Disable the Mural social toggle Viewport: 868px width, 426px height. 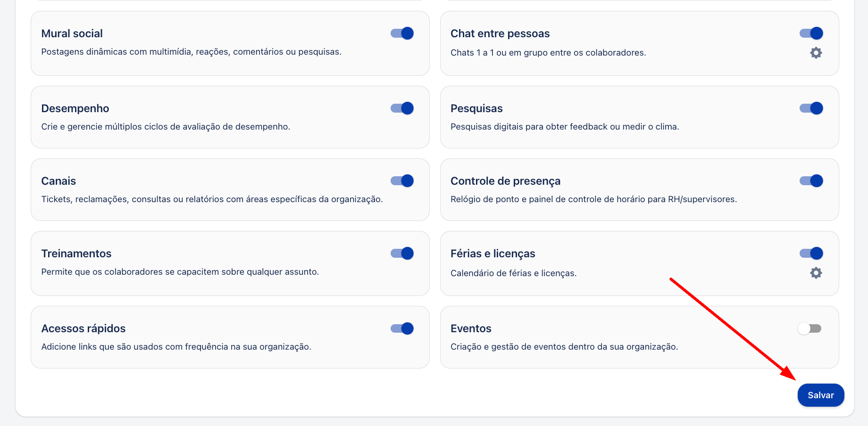[402, 33]
